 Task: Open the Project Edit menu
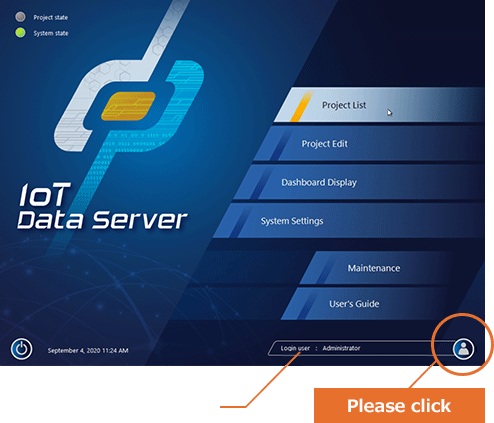[369, 144]
